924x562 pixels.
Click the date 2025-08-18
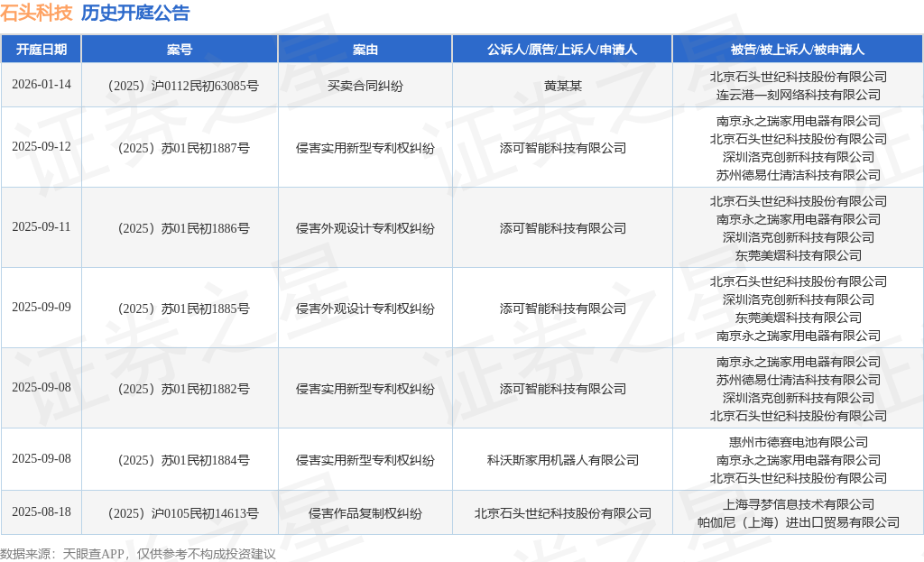(42, 511)
